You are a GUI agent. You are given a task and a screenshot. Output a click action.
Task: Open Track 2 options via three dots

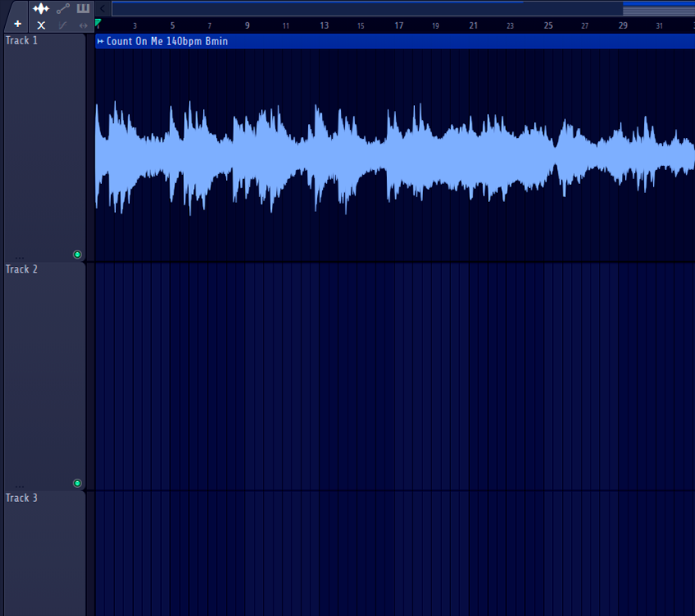click(20, 486)
